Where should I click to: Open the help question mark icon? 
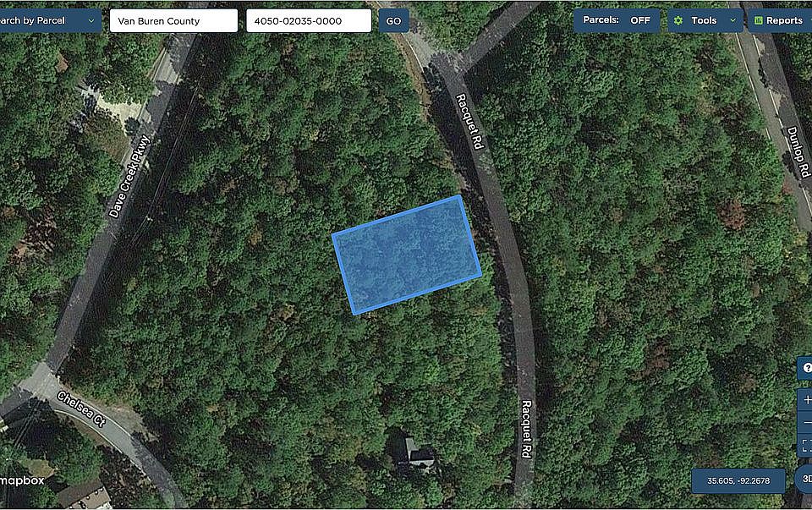tap(806, 368)
